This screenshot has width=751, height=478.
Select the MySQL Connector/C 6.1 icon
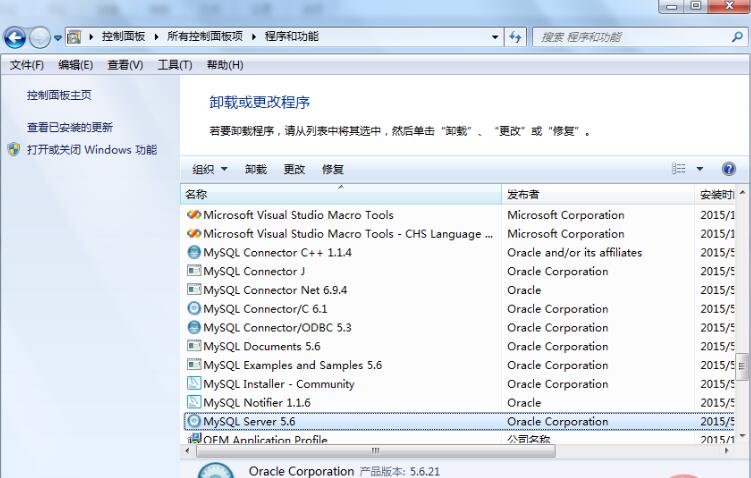[194, 308]
